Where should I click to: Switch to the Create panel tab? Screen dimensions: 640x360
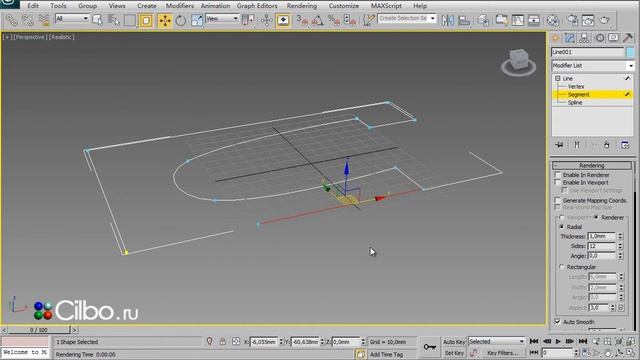click(556, 38)
